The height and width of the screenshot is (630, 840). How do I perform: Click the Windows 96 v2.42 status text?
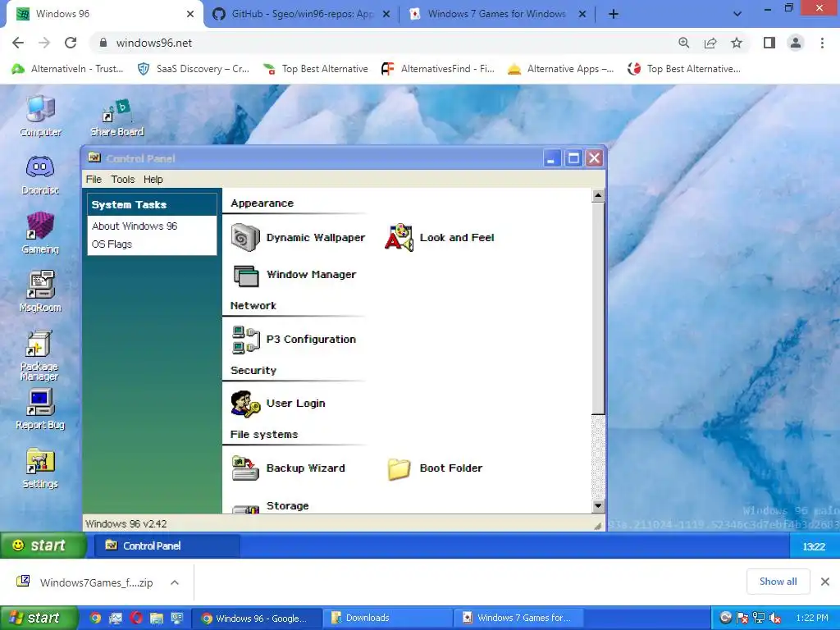pyautogui.click(x=126, y=524)
